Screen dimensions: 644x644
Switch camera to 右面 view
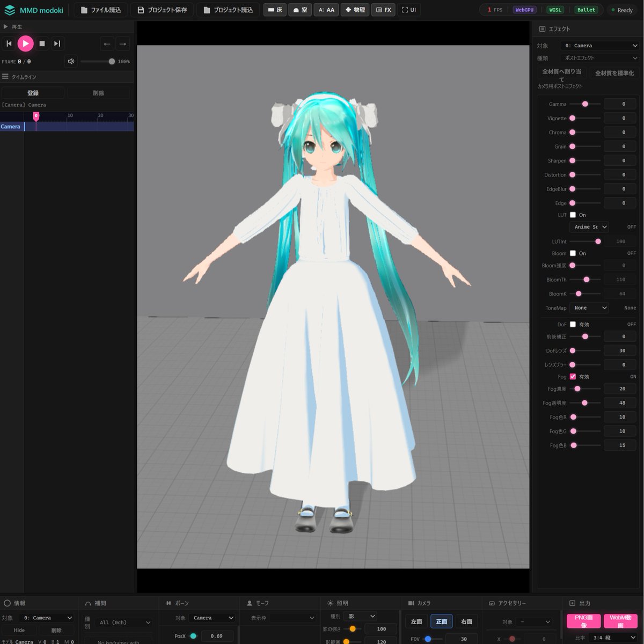coord(467,621)
